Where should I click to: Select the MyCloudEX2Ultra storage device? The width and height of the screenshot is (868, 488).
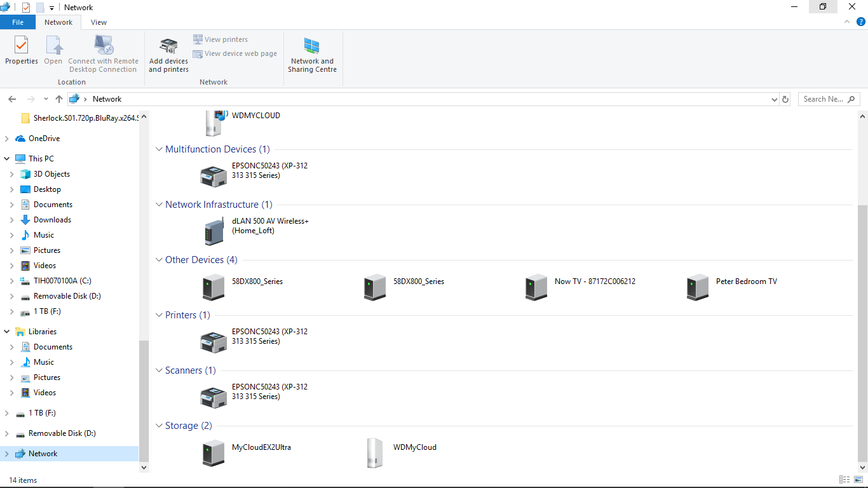[247, 452]
